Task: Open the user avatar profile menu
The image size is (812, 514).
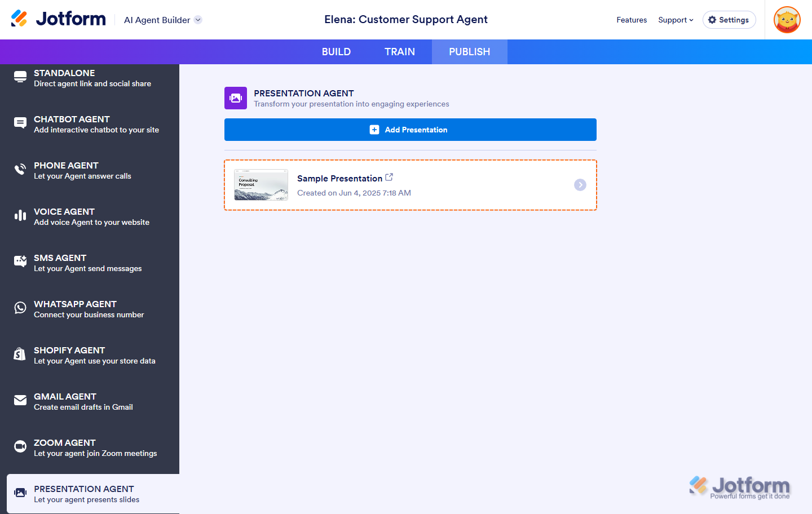Action: pyautogui.click(x=787, y=20)
